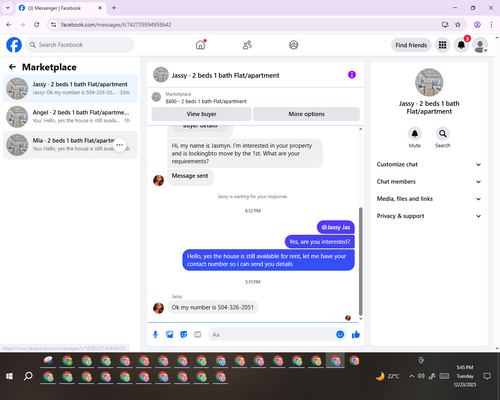Search within the conversation
Screen dimensions: 500x400
(x=443, y=134)
